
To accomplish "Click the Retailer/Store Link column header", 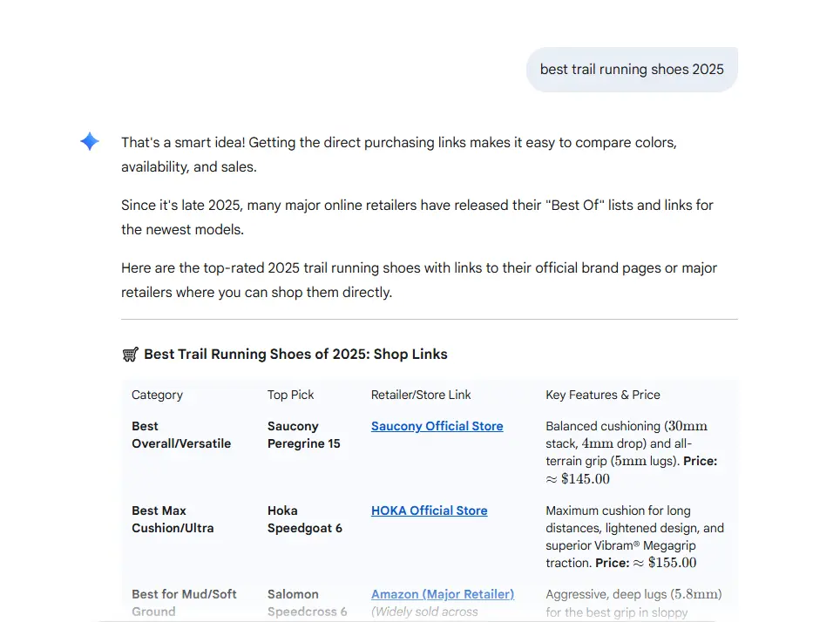I will (421, 395).
